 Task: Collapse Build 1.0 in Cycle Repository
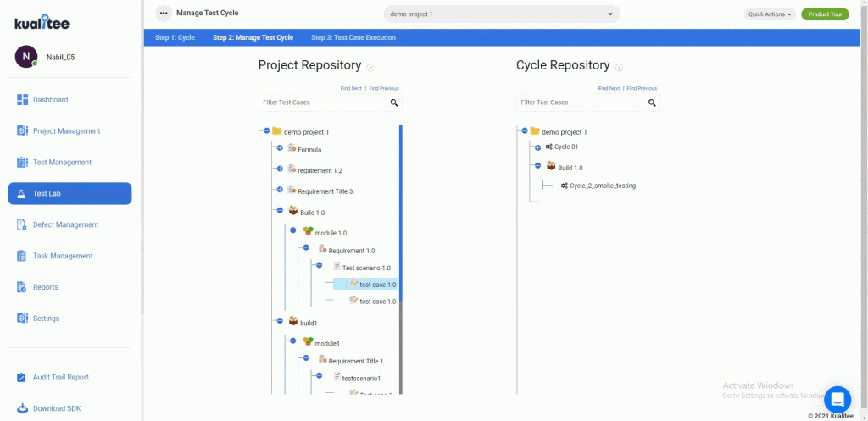click(537, 165)
